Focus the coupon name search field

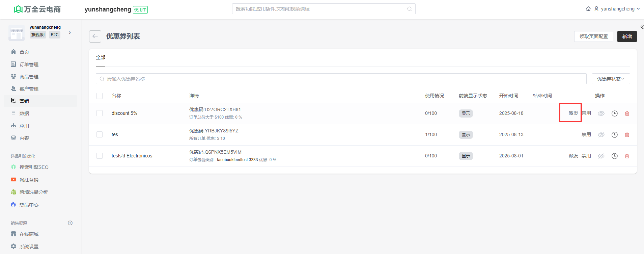pyautogui.click(x=341, y=79)
